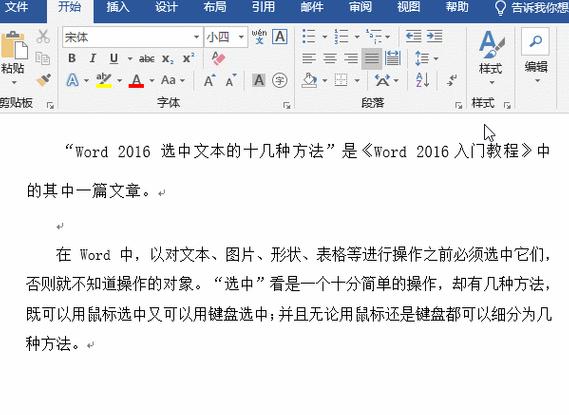Switch to the 邮件 tab
Screen dimensions: 569x415
311,7
